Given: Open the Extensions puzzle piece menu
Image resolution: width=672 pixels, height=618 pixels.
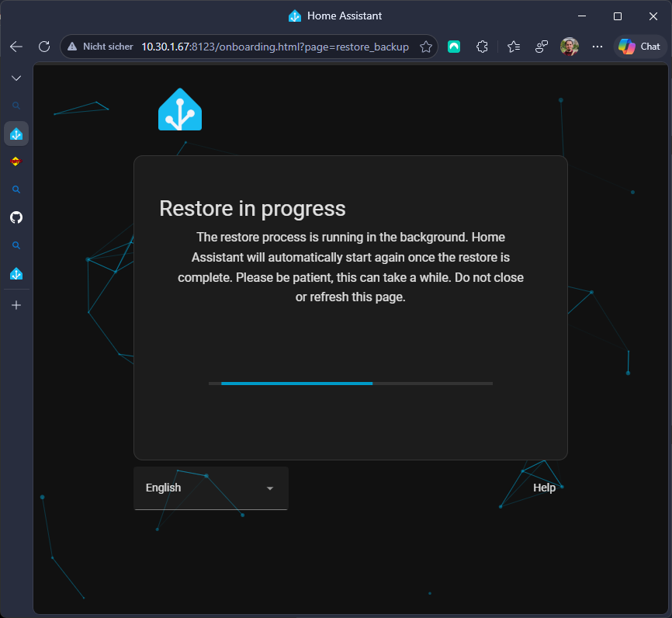Looking at the screenshot, I should point(482,47).
